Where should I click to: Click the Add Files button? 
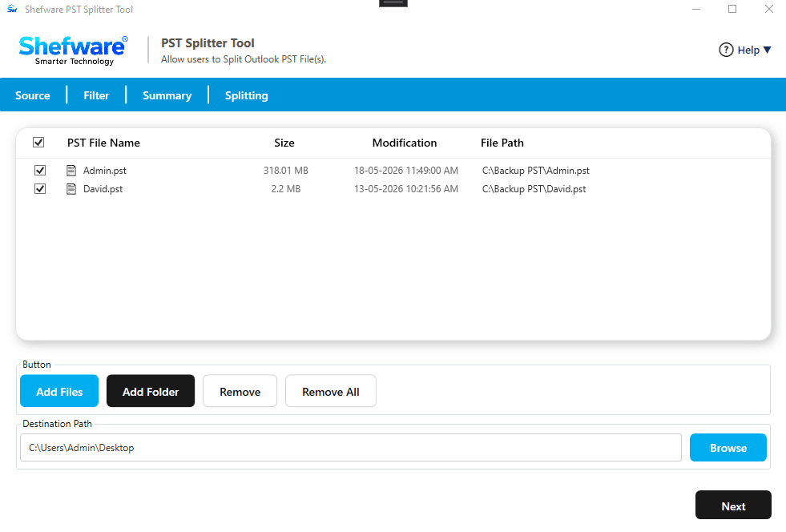pos(59,391)
